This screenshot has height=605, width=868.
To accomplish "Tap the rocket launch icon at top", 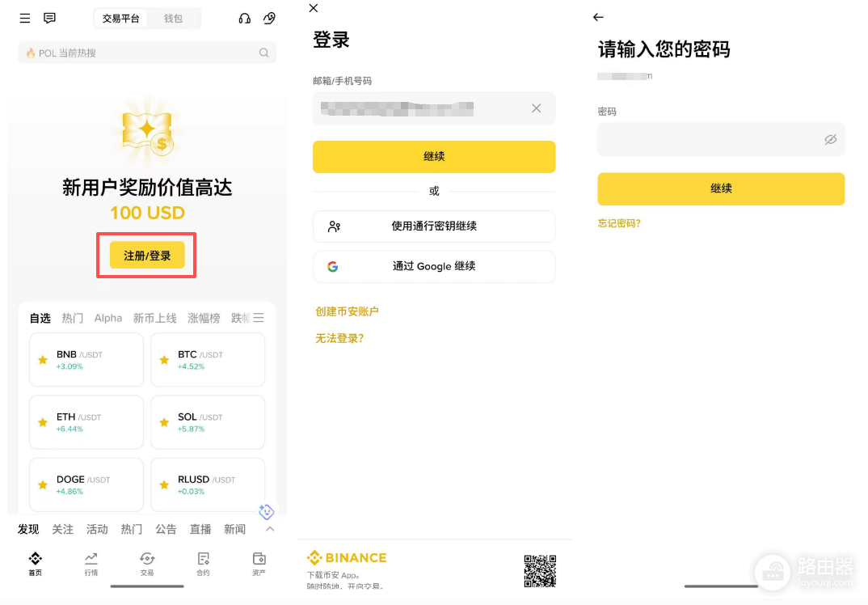I will 270,19.
